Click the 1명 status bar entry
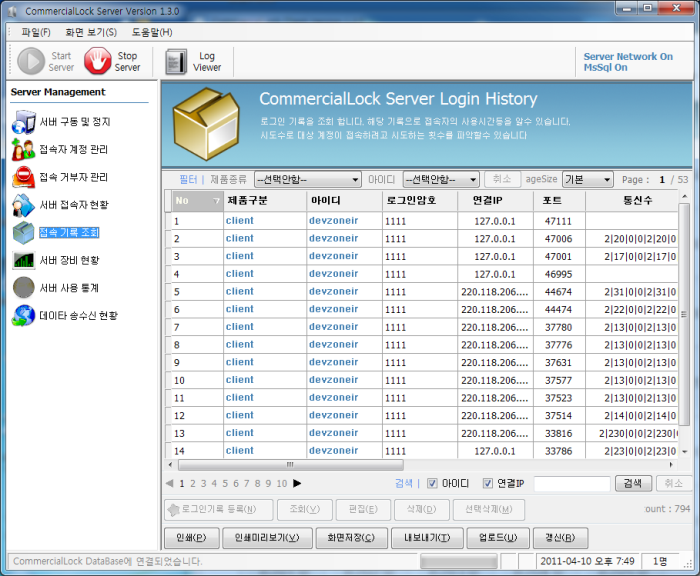700x576 pixels. pos(660,561)
